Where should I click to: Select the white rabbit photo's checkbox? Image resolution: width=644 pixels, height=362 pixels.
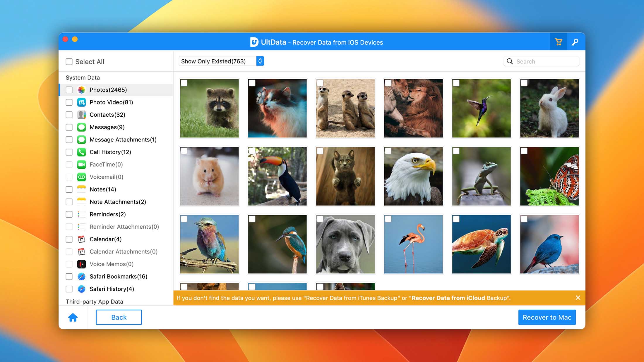[x=524, y=83]
